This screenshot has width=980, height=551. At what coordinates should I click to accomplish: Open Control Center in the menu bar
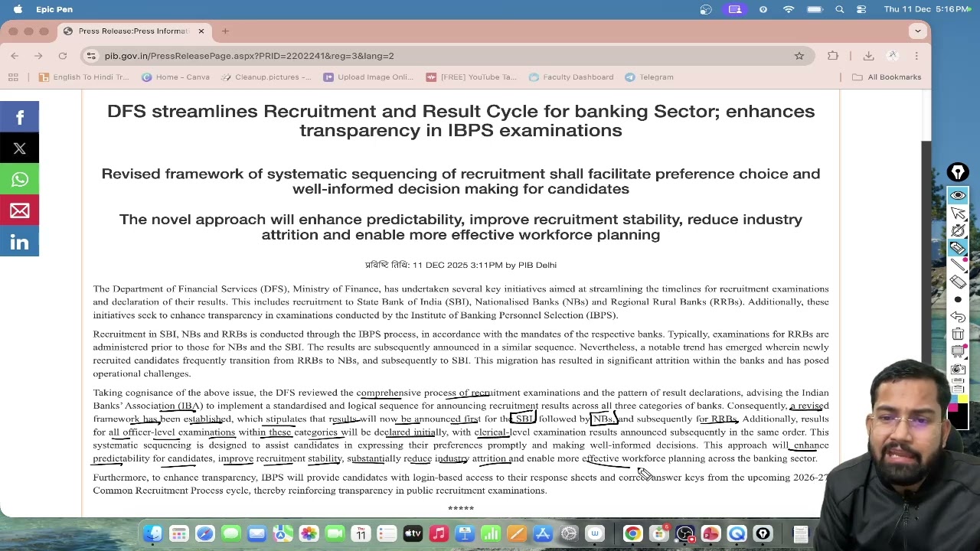(x=861, y=9)
